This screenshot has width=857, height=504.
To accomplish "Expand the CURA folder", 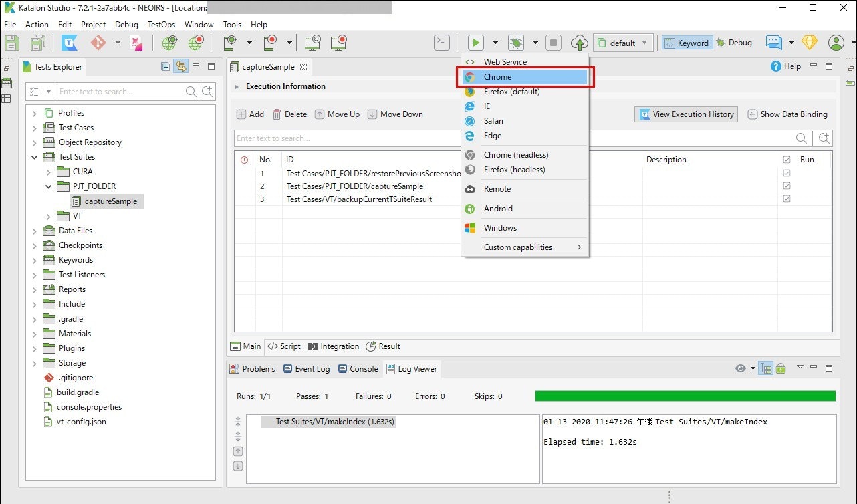I will point(49,172).
